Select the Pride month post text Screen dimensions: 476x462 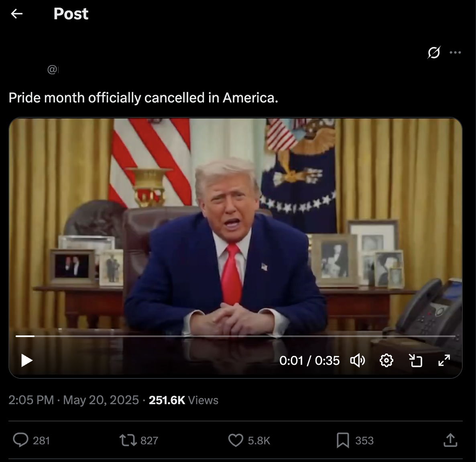[x=143, y=98]
